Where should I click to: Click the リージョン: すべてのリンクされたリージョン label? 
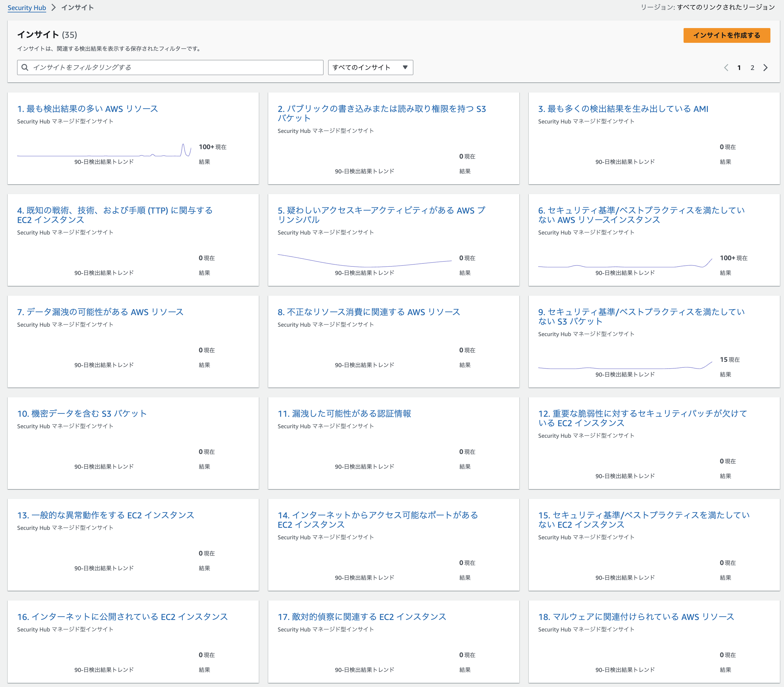click(708, 7)
